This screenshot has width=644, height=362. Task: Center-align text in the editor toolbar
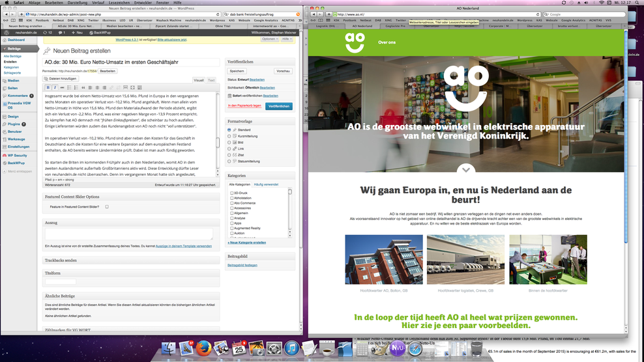[x=97, y=87]
